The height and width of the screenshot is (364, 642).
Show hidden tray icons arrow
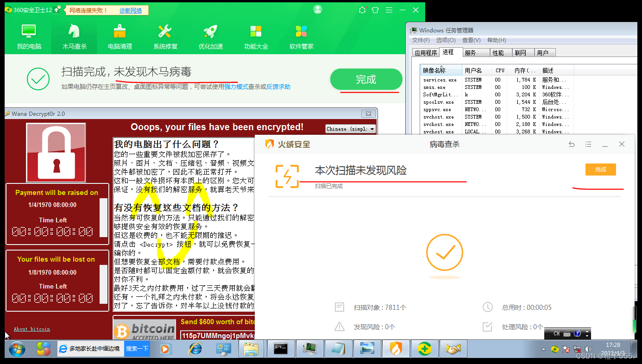(x=543, y=349)
